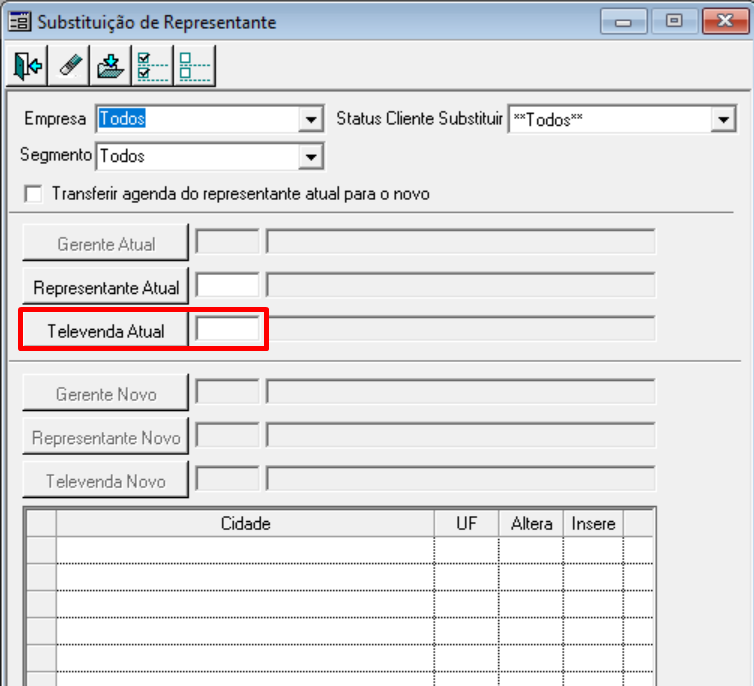
Task: Click the Representante Novo code field
Action: [x=227, y=435]
